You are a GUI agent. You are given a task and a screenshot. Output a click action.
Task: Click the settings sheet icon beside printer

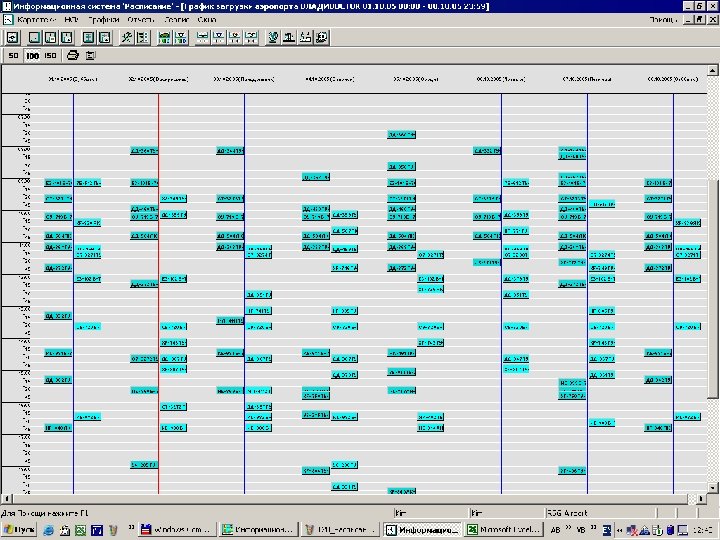(90, 56)
